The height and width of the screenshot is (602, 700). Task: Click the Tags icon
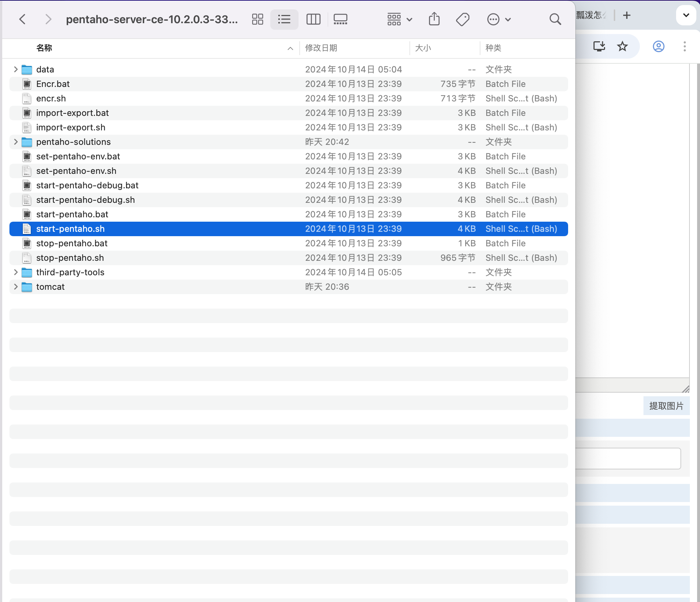(x=462, y=19)
